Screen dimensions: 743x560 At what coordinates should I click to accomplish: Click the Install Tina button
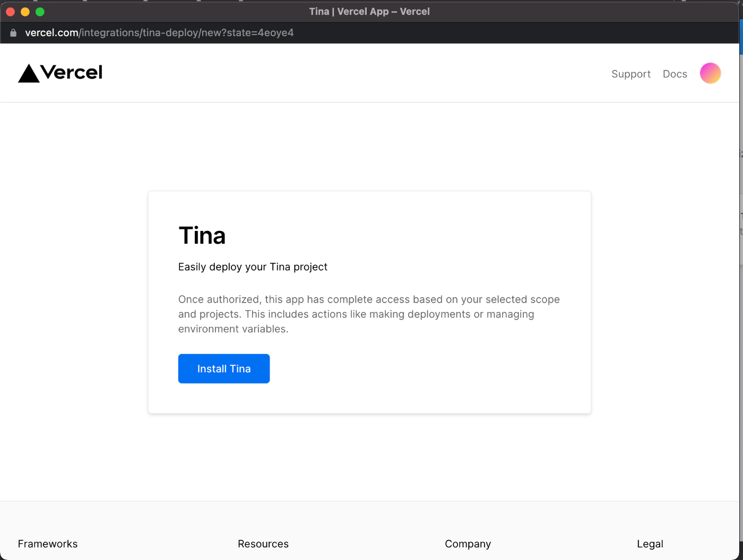click(x=224, y=368)
